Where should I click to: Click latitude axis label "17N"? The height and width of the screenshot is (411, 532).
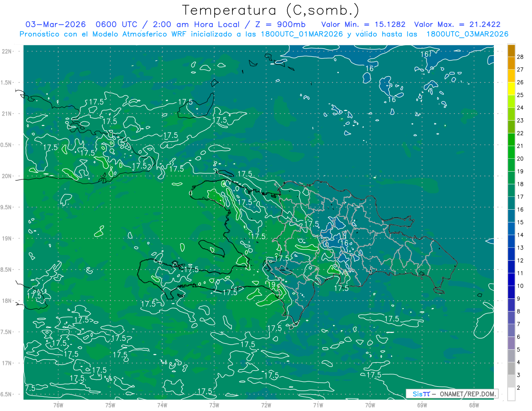(x=7, y=363)
